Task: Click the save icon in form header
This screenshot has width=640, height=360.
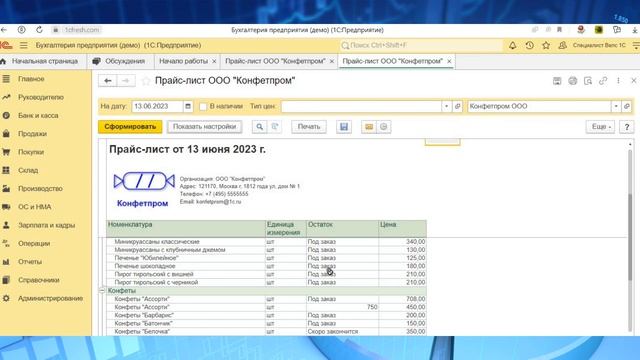Action: point(557,81)
